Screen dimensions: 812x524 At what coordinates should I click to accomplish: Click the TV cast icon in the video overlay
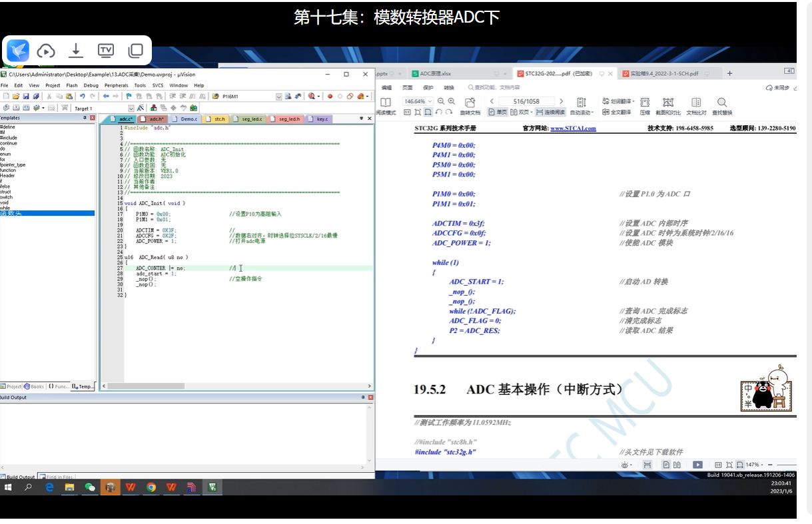(x=106, y=50)
